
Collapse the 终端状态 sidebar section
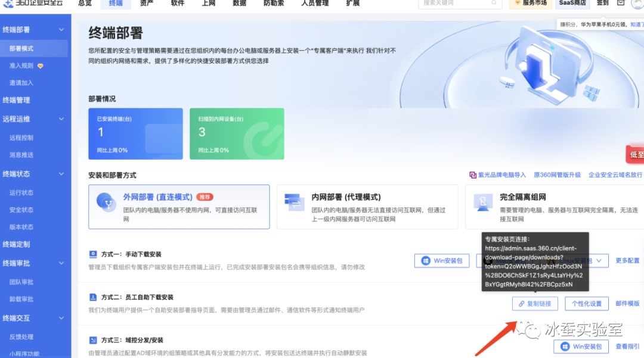61,174
